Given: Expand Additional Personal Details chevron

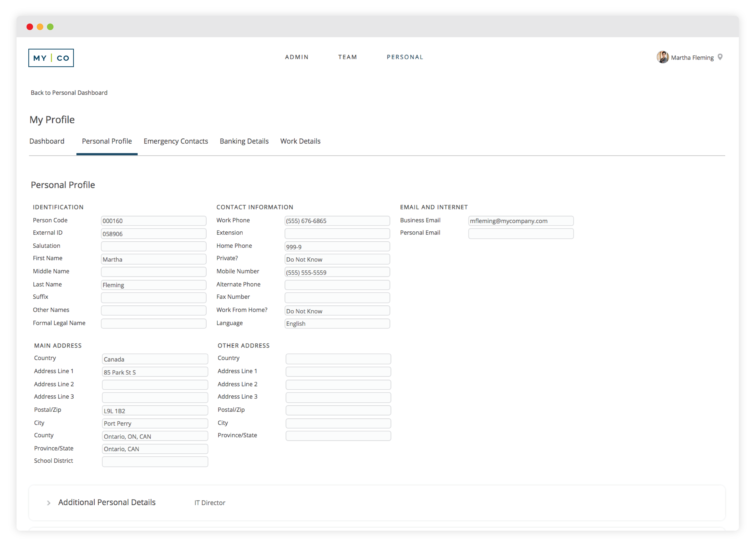Looking at the screenshot, I should click(x=49, y=503).
